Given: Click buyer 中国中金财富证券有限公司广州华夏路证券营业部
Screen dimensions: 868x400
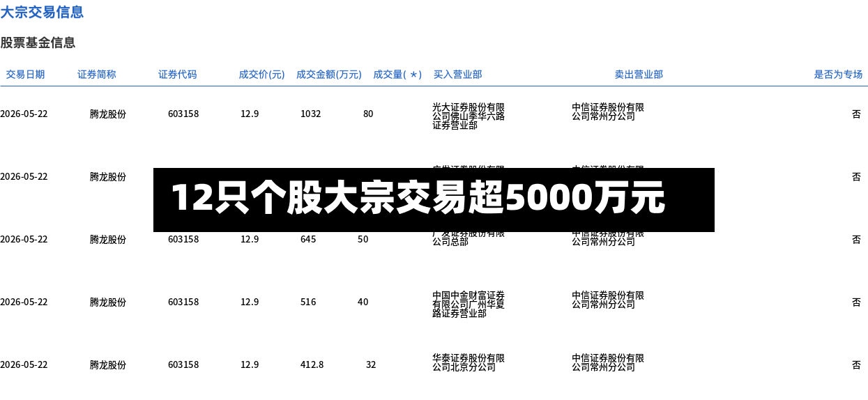Looking at the screenshot, I should point(469,305).
